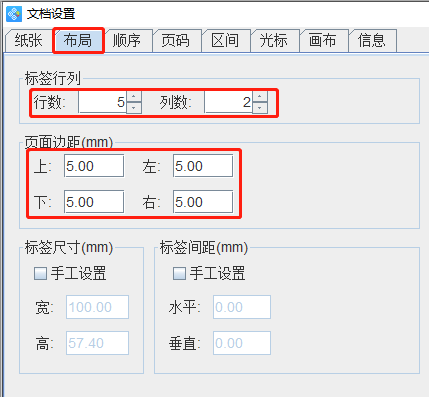This screenshot has width=429, height=397.
Task: Switch to the 画布 tab
Action: coord(323,41)
